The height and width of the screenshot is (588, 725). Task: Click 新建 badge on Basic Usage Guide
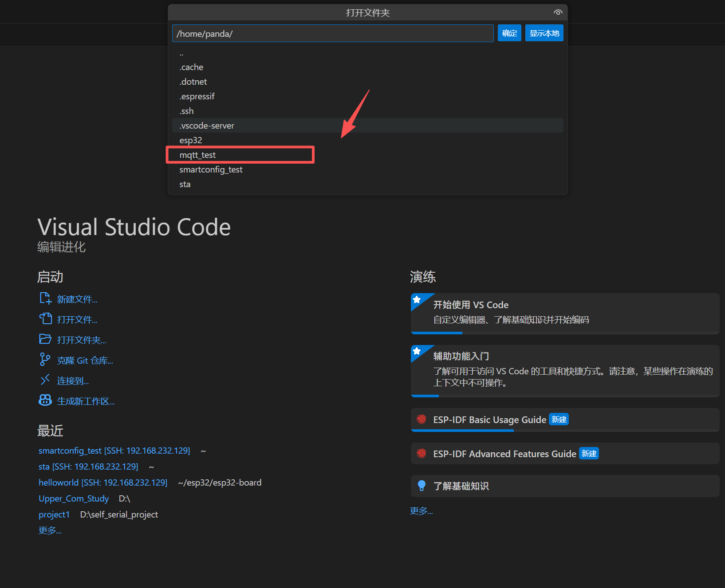pos(559,419)
